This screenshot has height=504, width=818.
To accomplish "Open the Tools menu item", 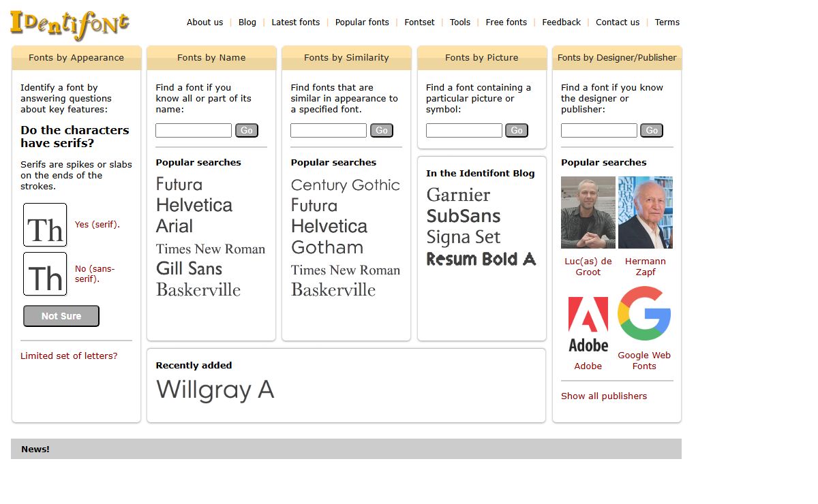I will click(x=460, y=22).
